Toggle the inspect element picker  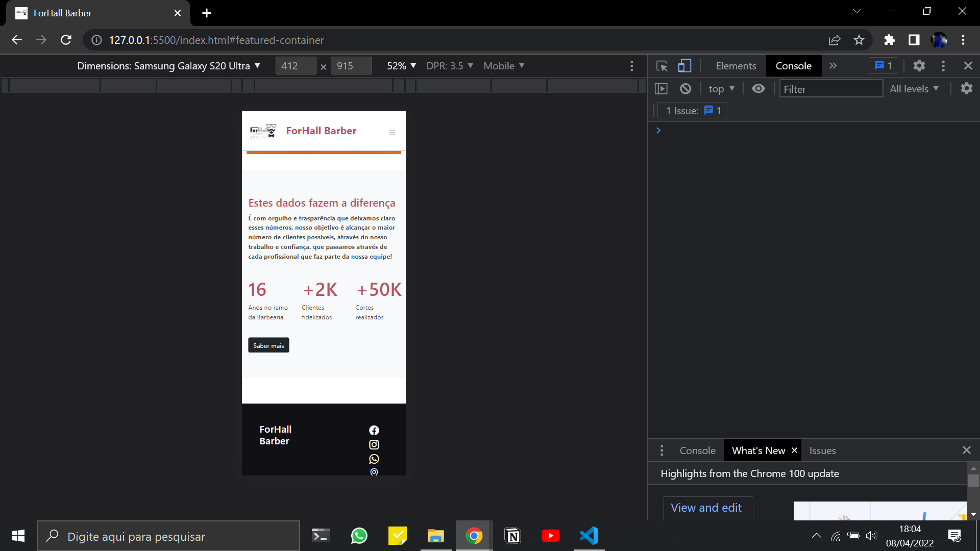[661, 65]
